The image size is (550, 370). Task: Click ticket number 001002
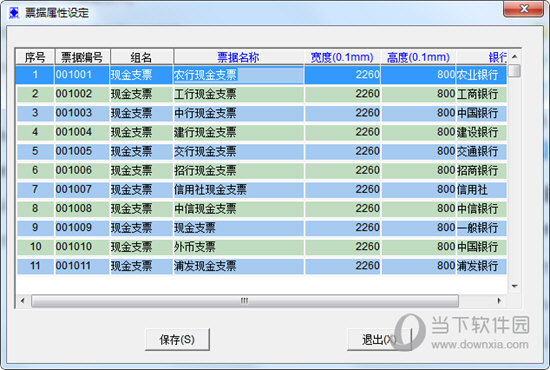pos(82,94)
